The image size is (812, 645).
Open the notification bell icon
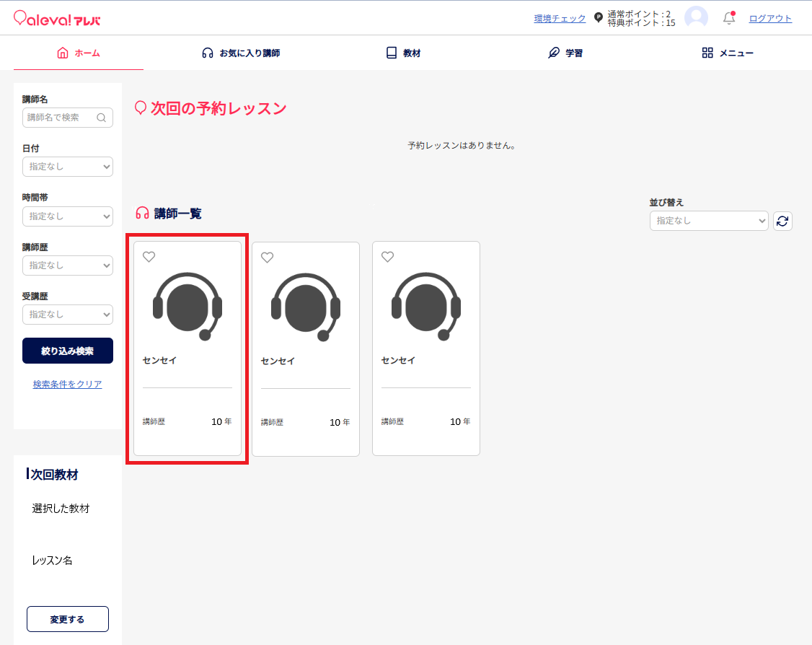729,19
